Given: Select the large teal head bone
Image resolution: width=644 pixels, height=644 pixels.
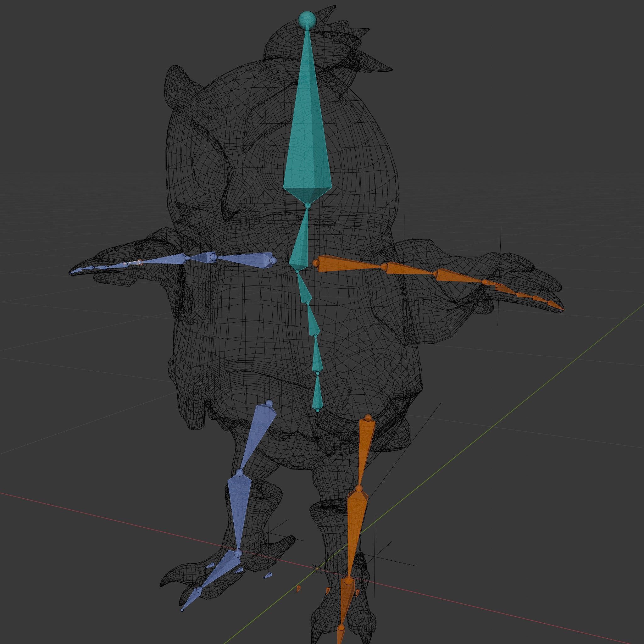Looking at the screenshot, I should 308,133.
